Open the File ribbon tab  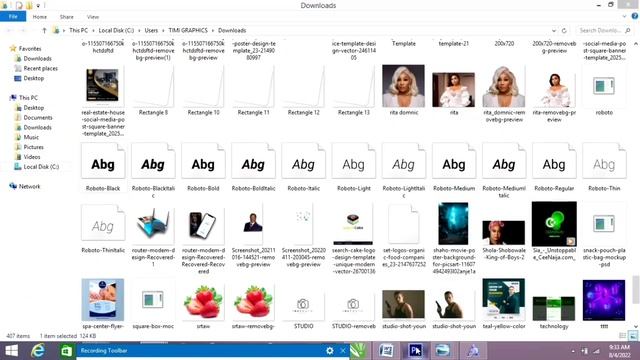13,17
